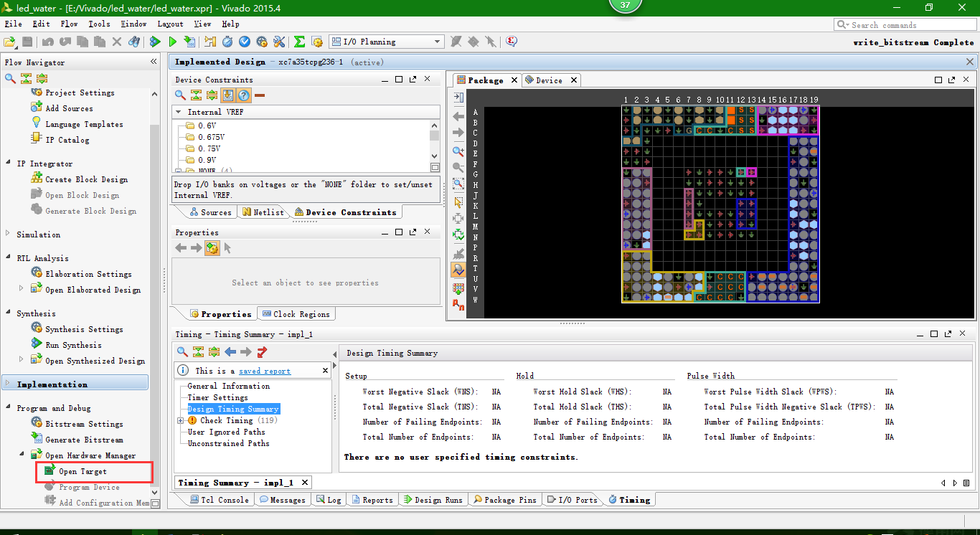Viewport: 980px width, 535px height.
Task: Expand the Check Timing tree node
Action: (181, 420)
